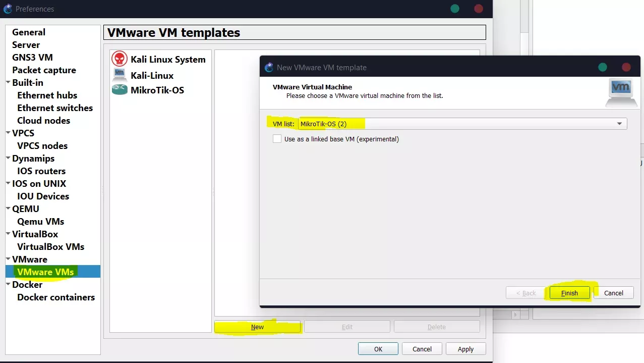This screenshot has height=363, width=644.
Task: Collapse the Docker tree section
Action: coord(8,284)
